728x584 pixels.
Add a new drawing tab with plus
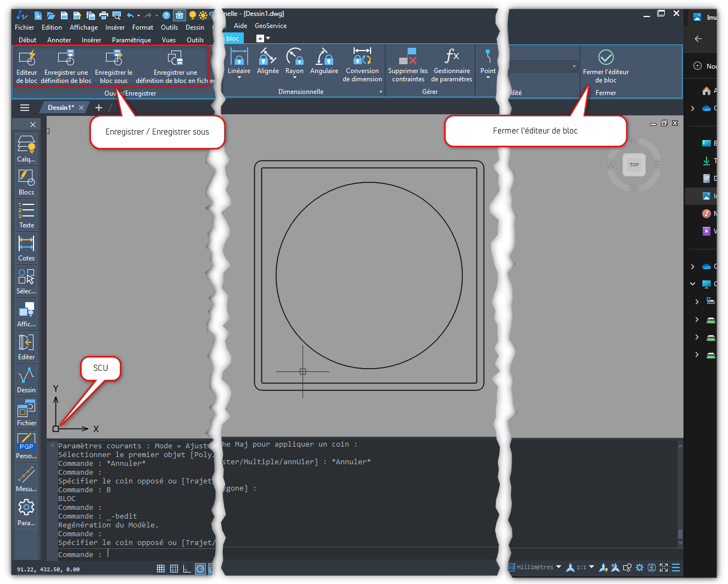pos(99,108)
